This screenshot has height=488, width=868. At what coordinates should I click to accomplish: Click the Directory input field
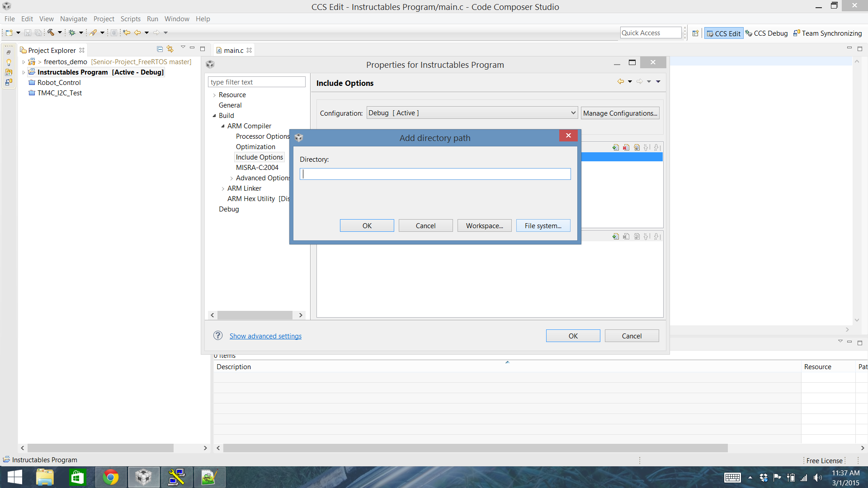click(434, 174)
